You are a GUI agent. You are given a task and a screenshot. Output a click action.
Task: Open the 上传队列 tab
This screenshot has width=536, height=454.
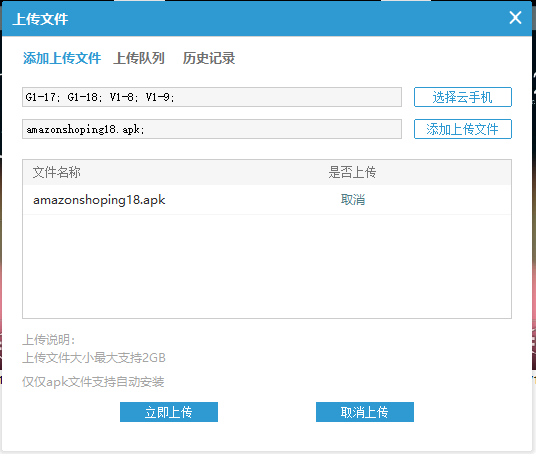click(139, 58)
